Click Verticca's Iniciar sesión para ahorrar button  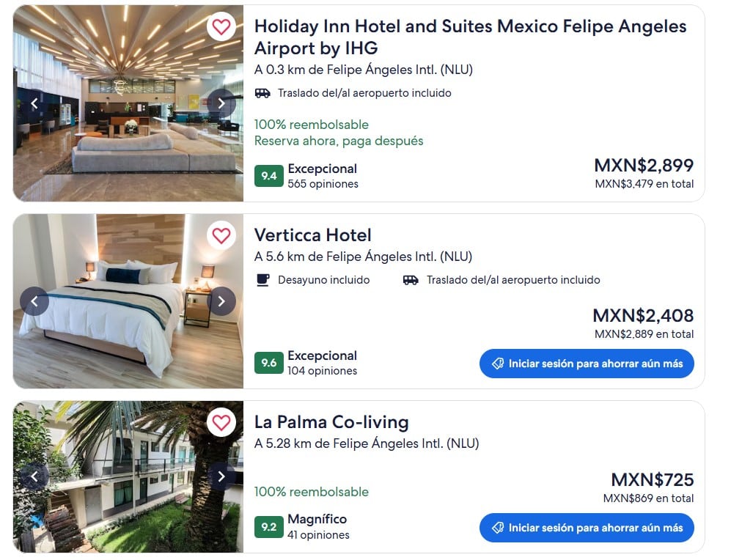(x=587, y=364)
